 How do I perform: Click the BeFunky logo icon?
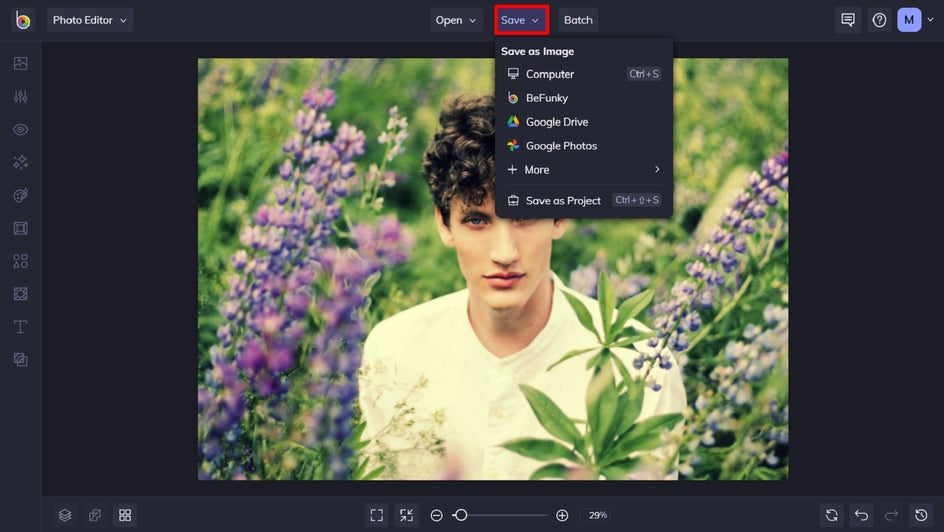point(22,20)
